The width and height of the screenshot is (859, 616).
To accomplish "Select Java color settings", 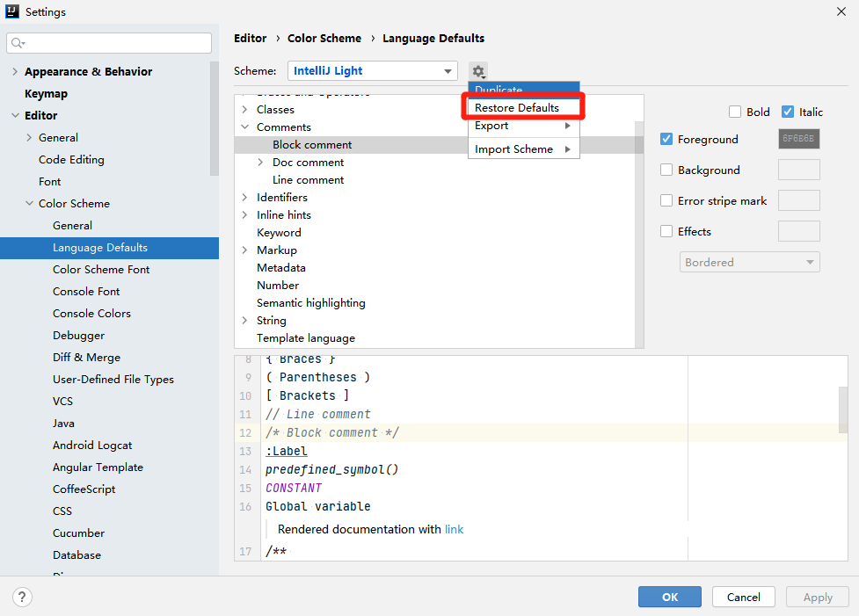I will click(63, 424).
